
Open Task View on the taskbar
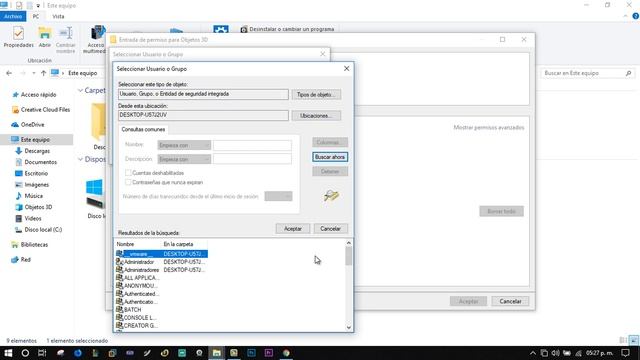42,353
